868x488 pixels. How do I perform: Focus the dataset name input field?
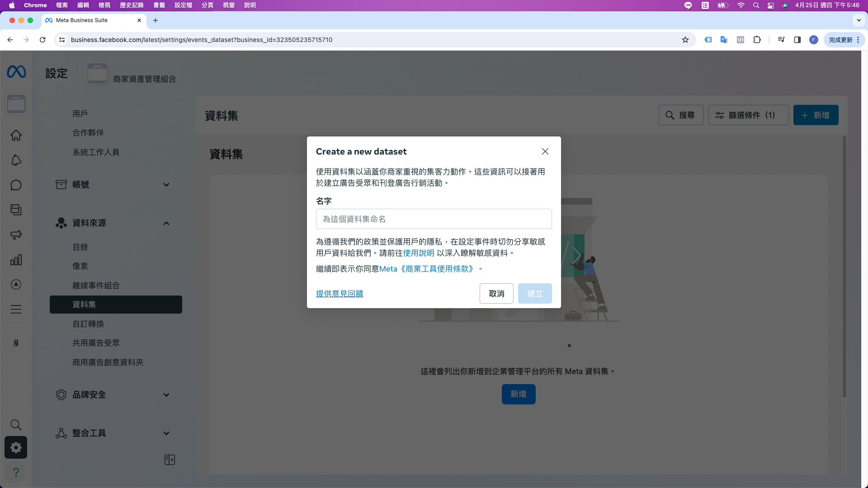pyautogui.click(x=434, y=219)
